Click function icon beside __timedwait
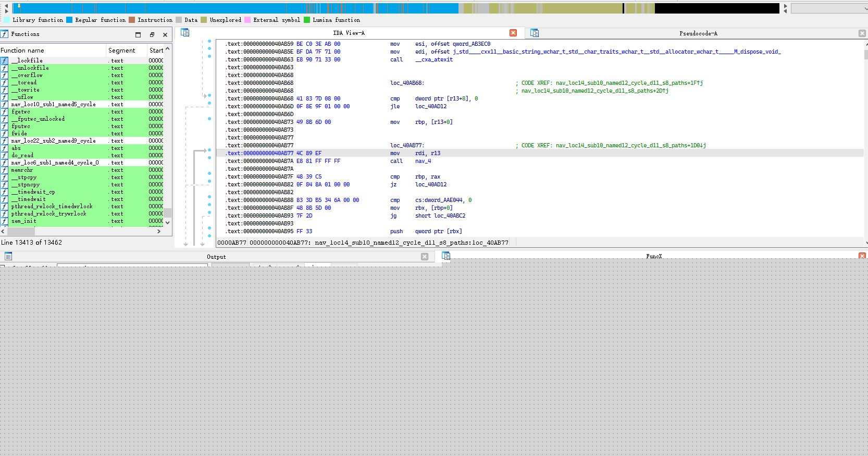The height and width of the screenshot is (456, 868). (4, 199)
